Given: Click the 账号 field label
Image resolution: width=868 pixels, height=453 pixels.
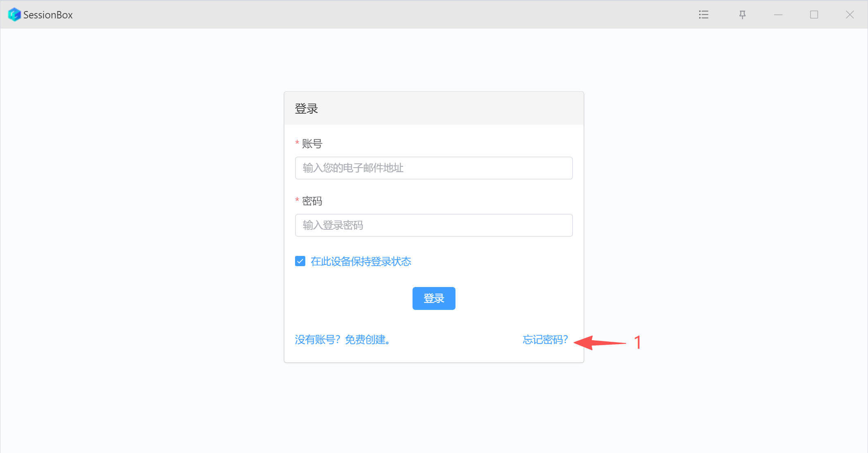Looking at the screenshot, I should tap(312, 144).
